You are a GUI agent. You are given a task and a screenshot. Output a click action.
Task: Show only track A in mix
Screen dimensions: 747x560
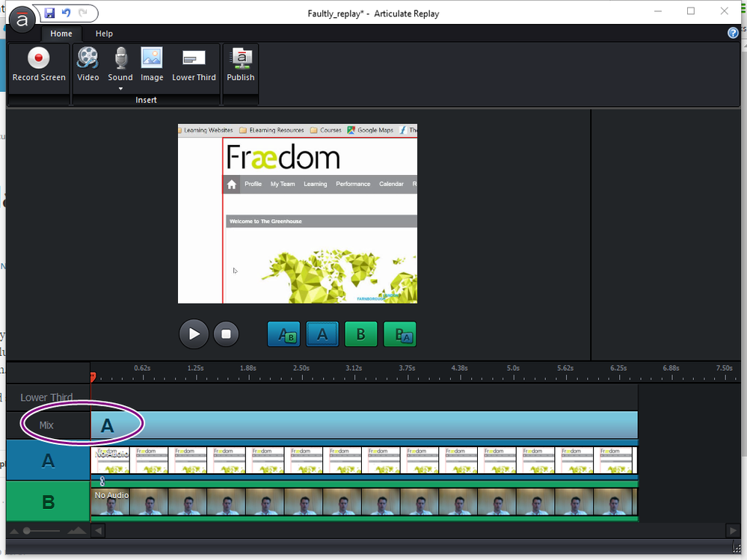322,334
